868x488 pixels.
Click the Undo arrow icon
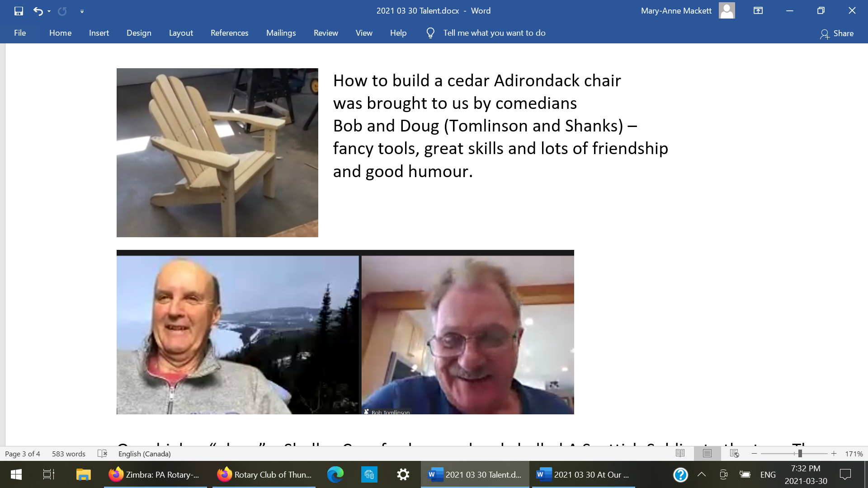(x=38, y=11)
